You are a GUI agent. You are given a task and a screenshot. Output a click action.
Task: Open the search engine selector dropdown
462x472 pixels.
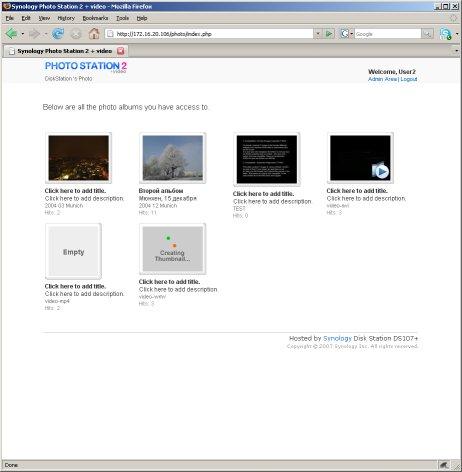(x=346, y=34)
